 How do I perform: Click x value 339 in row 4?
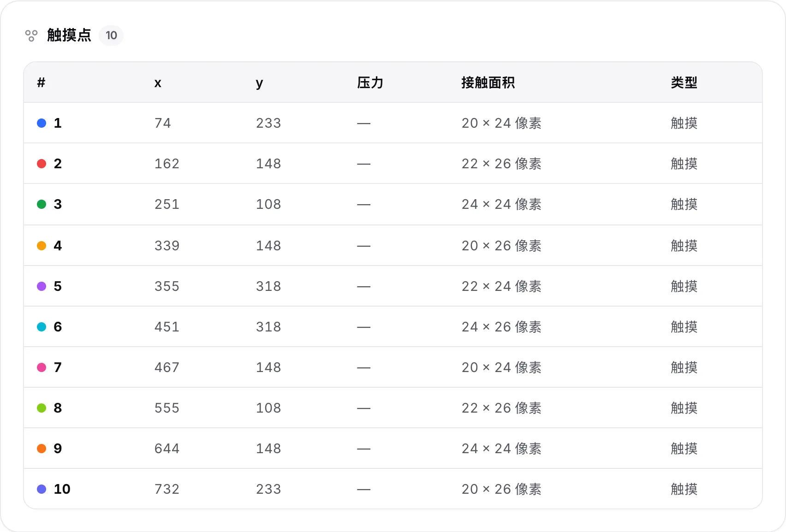(167, 246)
